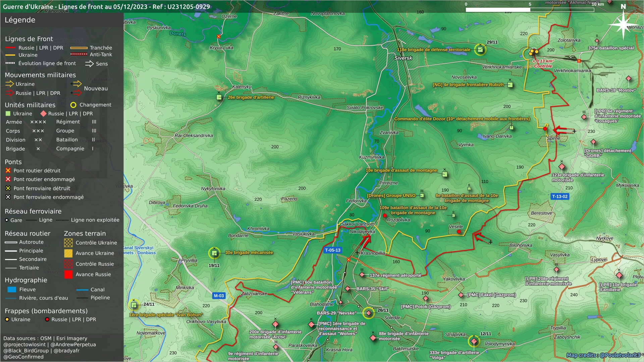Click the red advance arrow at Nikolayevka

[366, 241]
